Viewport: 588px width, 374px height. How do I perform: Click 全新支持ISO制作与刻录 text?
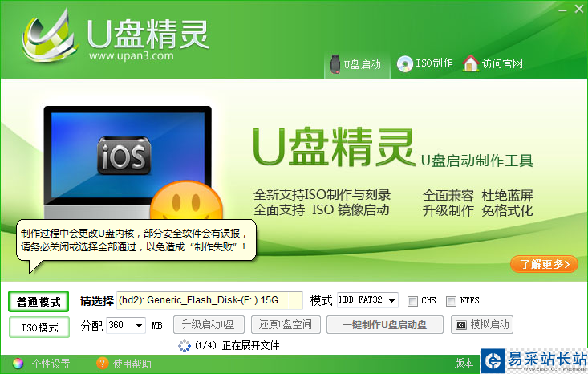tap(322, 195)
